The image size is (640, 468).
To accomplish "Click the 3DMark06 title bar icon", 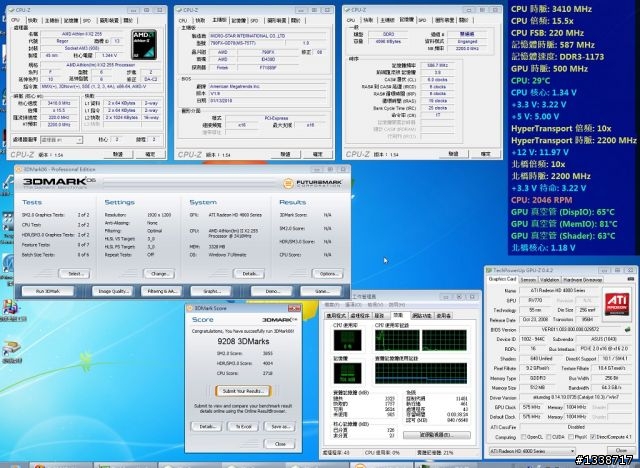I will coord(19,169).
